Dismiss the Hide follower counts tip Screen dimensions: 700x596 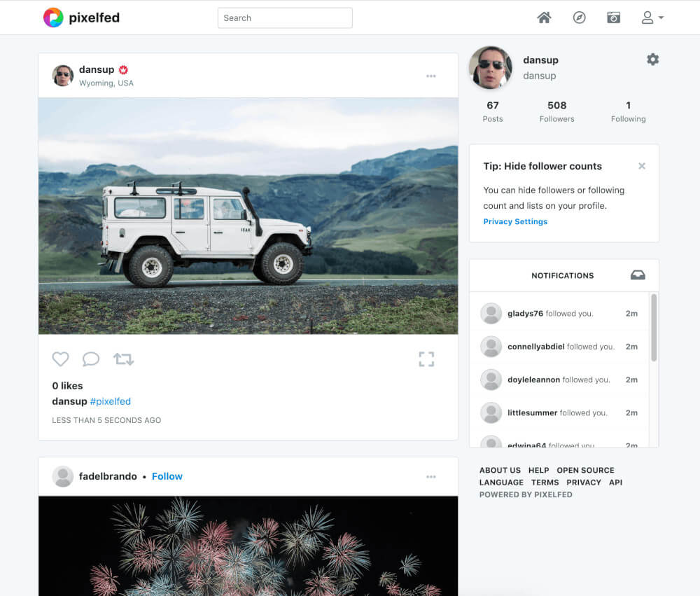[x=642, y=166]
